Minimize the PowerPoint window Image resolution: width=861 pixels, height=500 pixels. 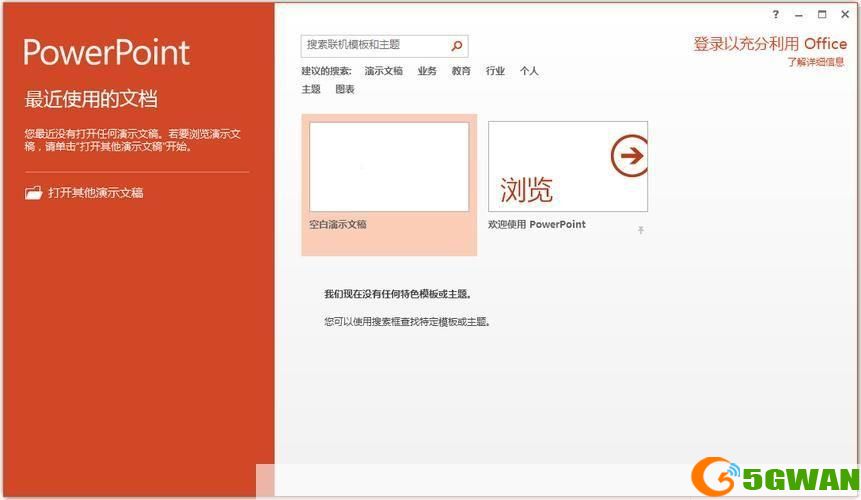(x=798, y=15)
